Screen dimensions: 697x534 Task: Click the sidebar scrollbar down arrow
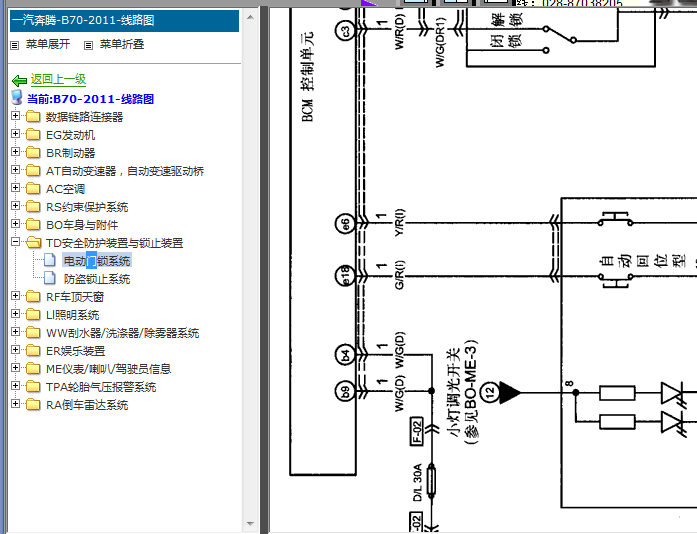pos(250,523)
